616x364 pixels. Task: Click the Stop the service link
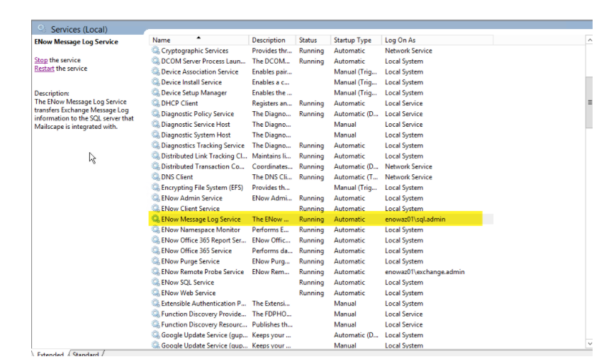pyautogui.click(x=41, y=60)
